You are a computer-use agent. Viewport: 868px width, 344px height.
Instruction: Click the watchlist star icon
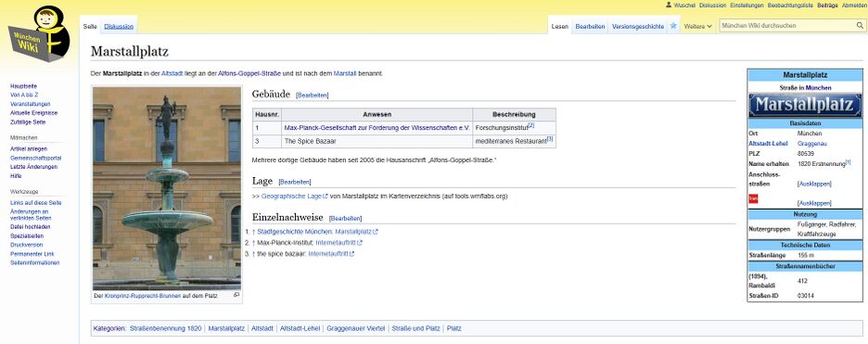673,25
